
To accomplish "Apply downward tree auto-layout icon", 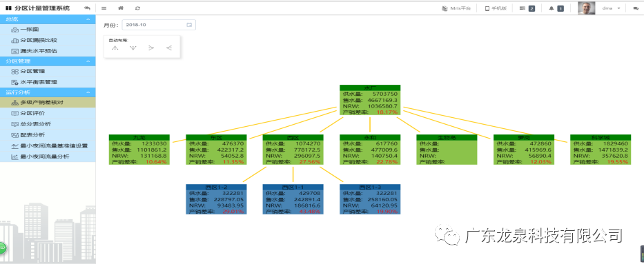I will (133, 48).
